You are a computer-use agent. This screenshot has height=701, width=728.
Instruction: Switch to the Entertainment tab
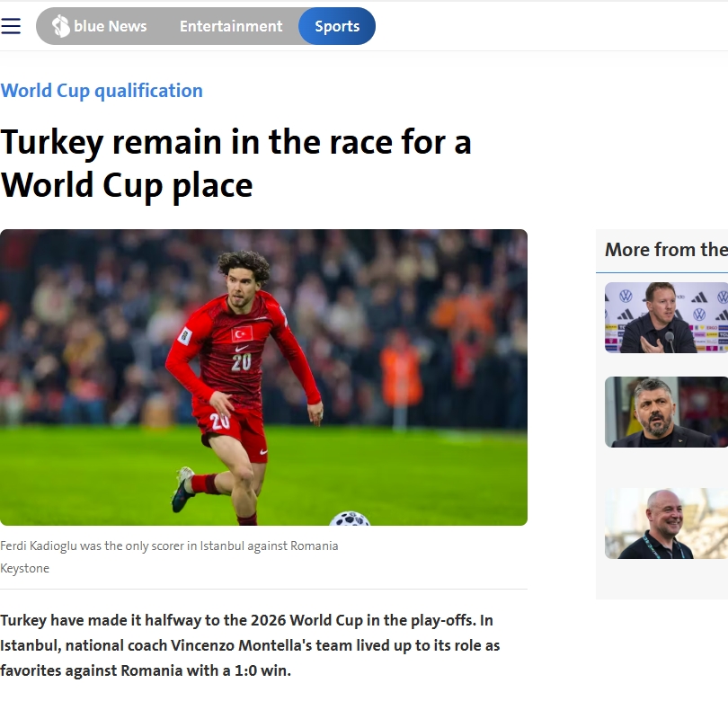click(x=231, y=26)
